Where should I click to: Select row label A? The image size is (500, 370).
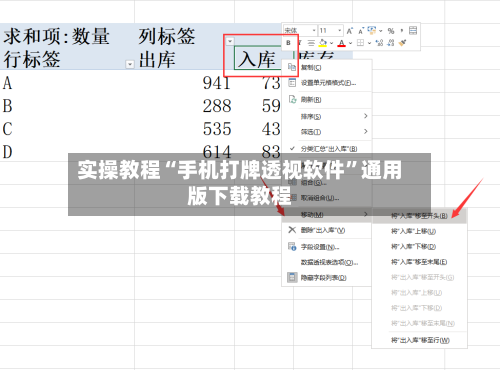pos(67,83)
